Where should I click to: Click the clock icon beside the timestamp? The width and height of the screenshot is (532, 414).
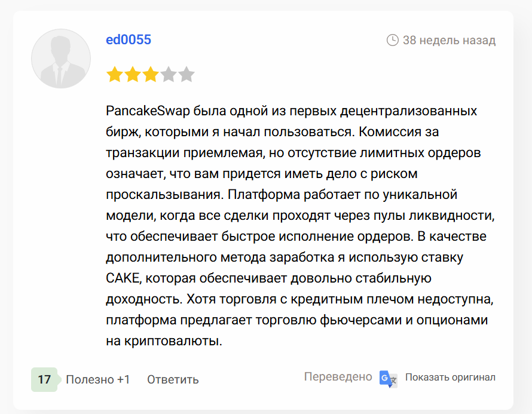pyautogui.click(x=393, y=41)
